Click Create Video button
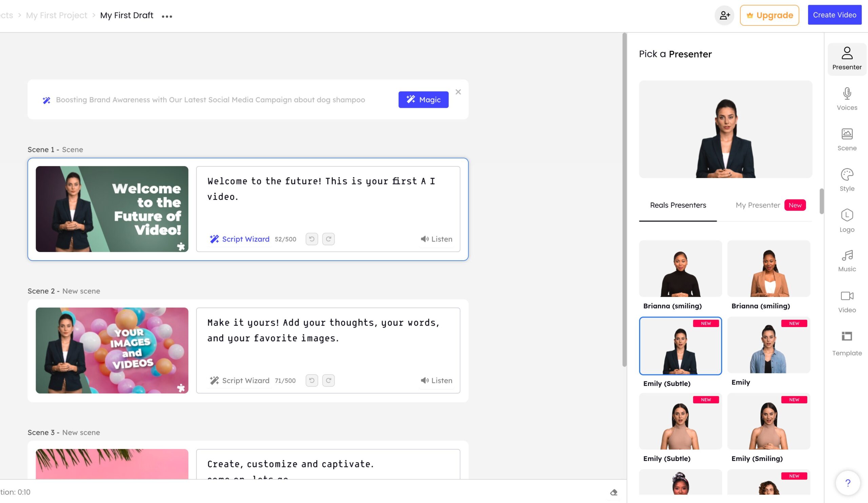The image size is (868, 503). 834,14
